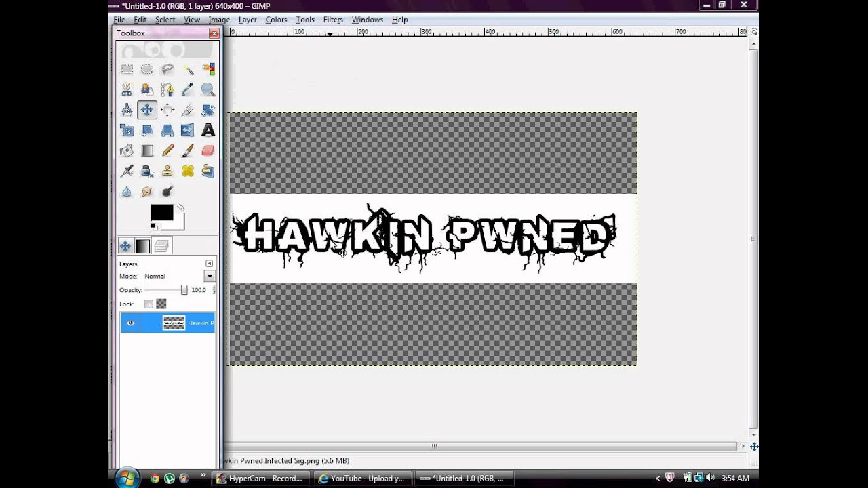Screen dimensions: 868x488
Task: Switch to YouTube Upload taskbar window
Action: tap(362, 479)
